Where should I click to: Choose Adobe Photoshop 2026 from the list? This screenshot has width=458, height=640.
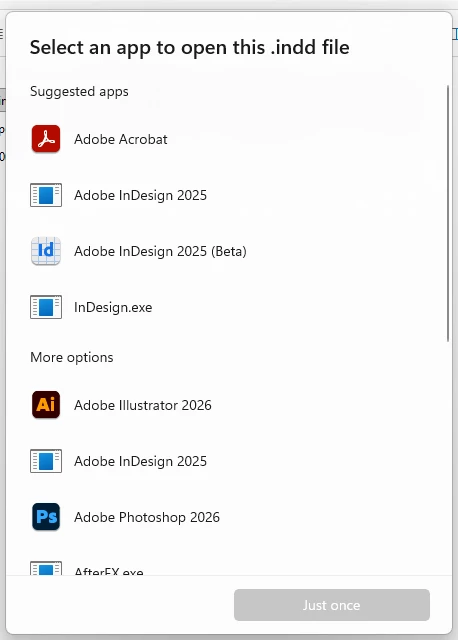[x=227, y=517]
